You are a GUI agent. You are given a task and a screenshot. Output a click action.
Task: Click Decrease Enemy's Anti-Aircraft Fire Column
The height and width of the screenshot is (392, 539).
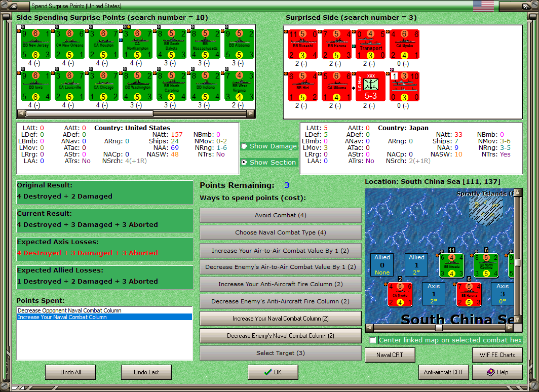tap(281, 301)
